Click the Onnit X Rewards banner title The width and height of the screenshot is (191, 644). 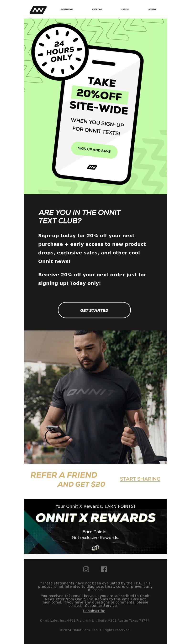95,518
